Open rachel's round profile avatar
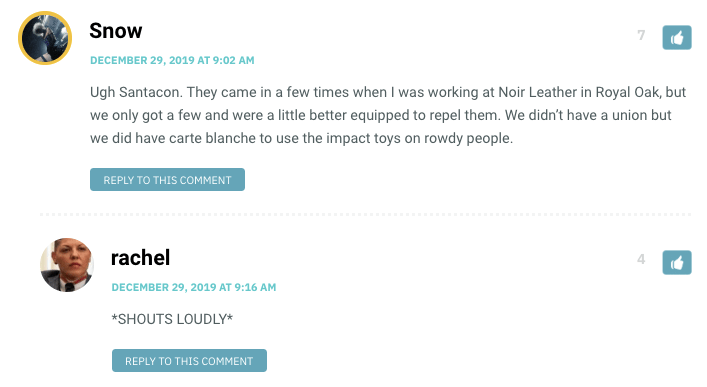This screenshot has width=707, height=387. pos(67,265)
